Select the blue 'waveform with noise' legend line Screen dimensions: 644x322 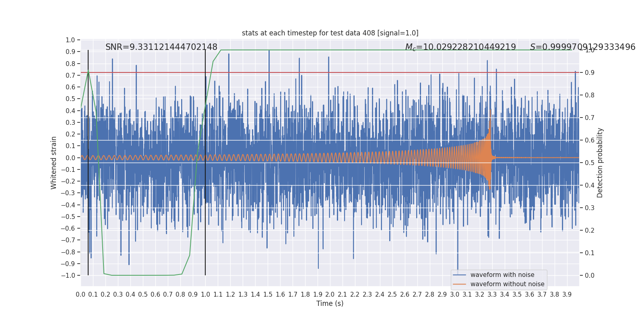pos(460,275)
